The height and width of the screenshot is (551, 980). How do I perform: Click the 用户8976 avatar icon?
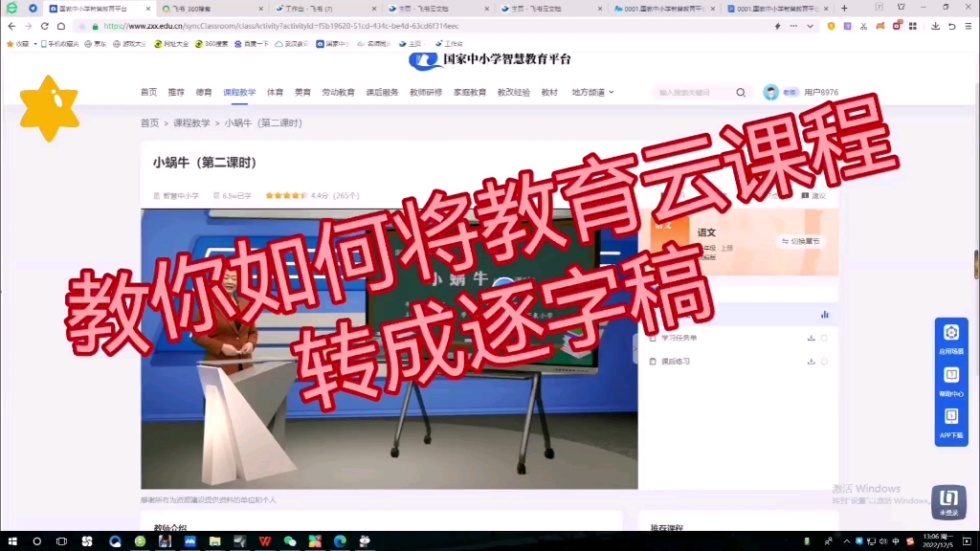tap(769, 92)
